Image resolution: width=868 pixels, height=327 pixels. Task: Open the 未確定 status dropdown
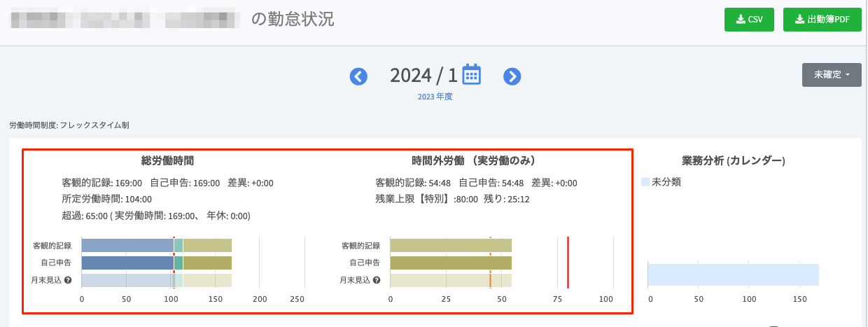831,75
